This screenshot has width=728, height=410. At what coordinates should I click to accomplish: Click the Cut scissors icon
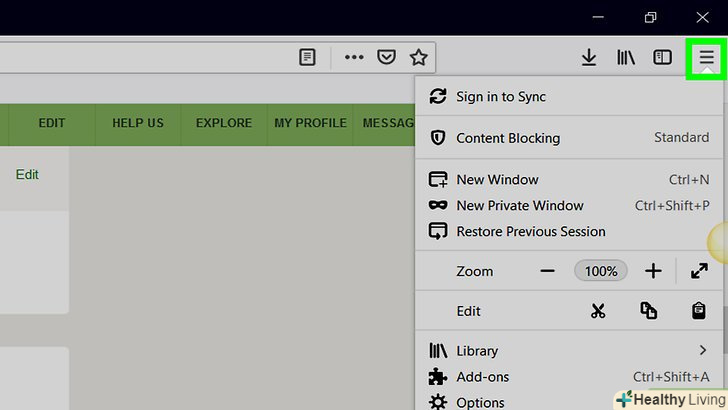[598, 311]
